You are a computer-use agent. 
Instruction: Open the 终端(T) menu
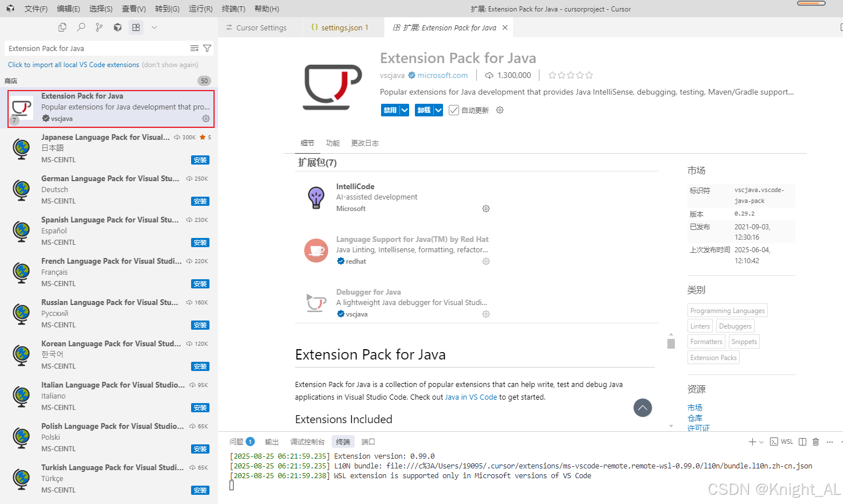[234, 9]
